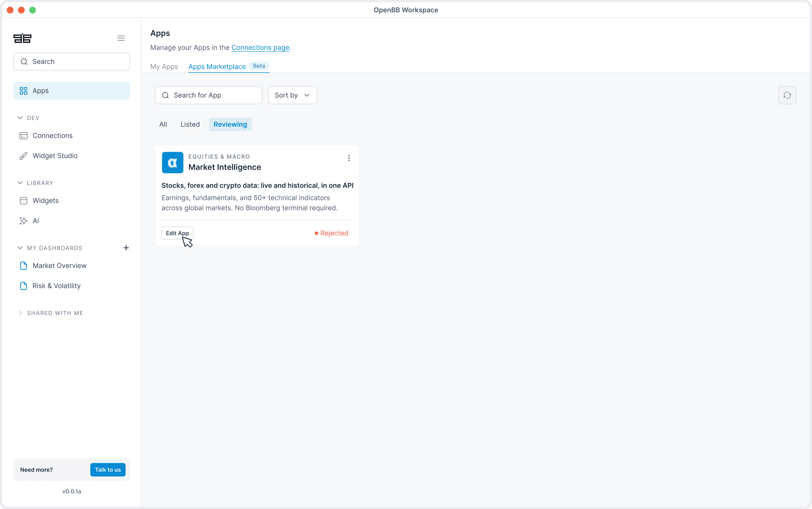Open the Sort by dropdown

click(292, 95)
